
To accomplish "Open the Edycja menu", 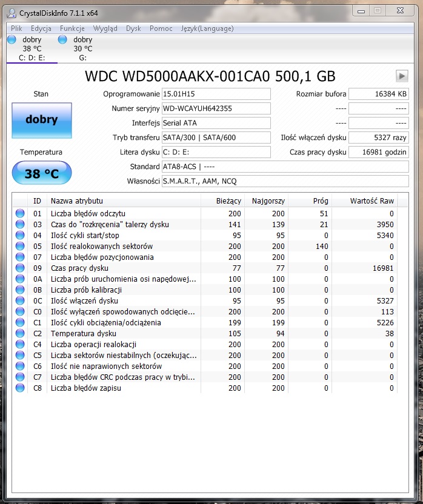I will [41, 28].
